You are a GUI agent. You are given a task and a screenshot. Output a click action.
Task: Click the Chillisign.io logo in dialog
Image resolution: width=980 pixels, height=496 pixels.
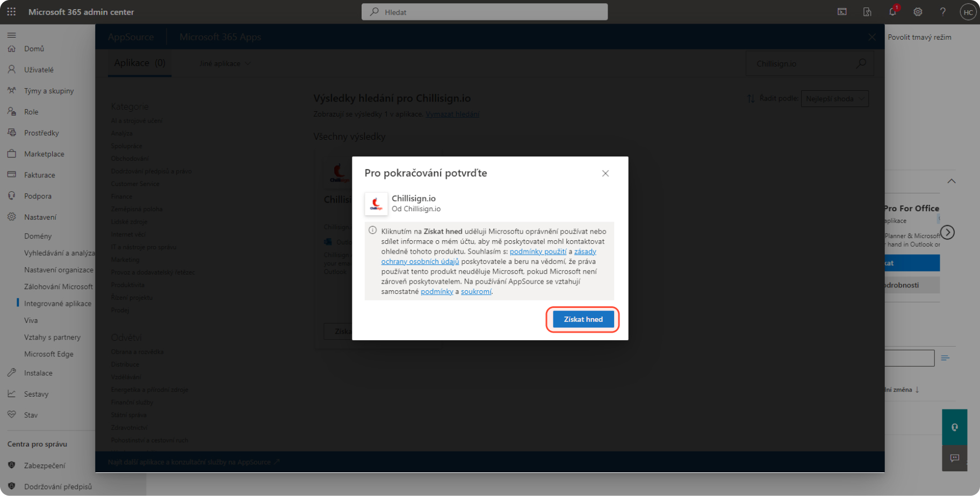376,204
